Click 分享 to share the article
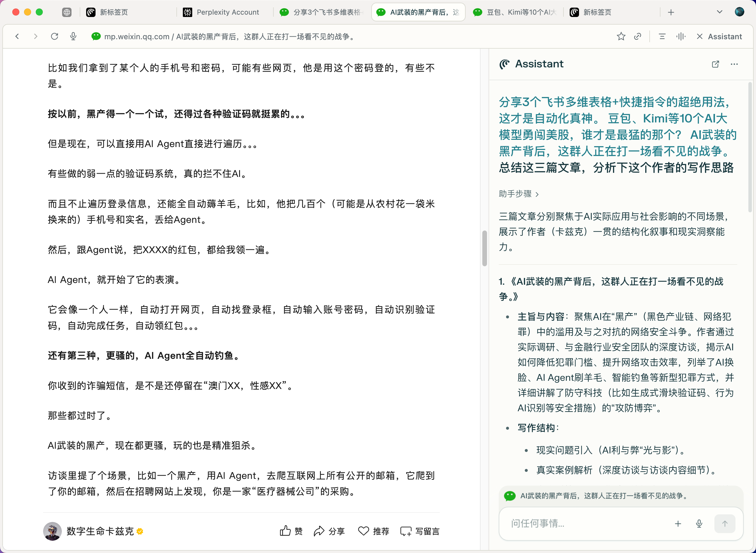The height and width of the screenshot is (553, 756). click(329, 531)
